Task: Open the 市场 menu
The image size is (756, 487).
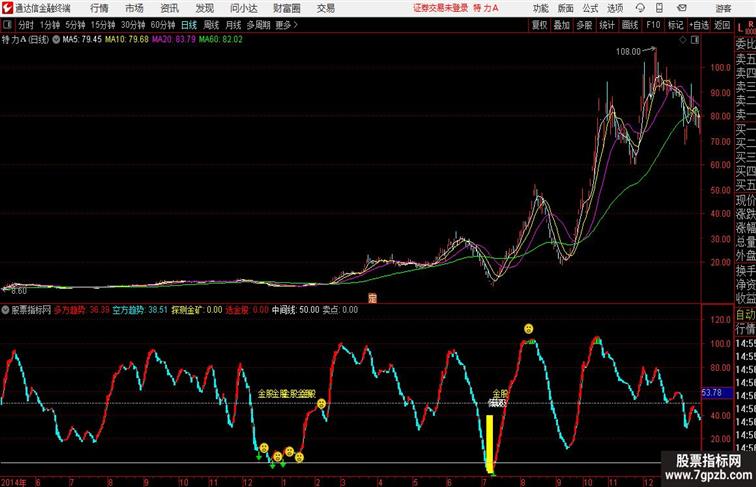Action: pos(134,8)
